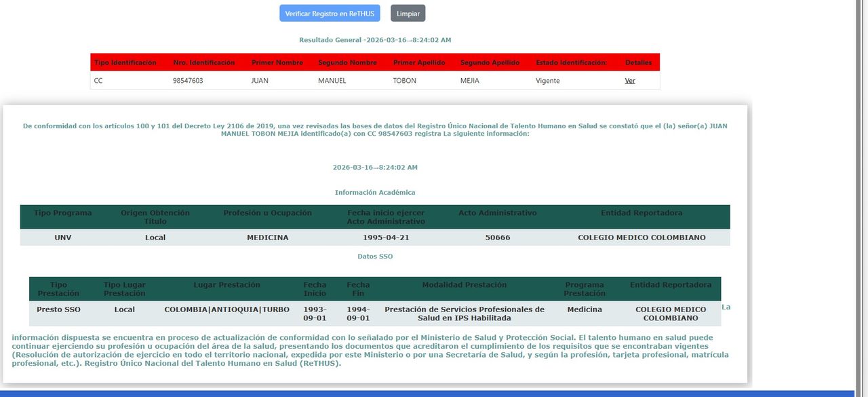This screenshot has height=397, width=868.
Task: Click the identification number 98547603 cell
Action: point(188,81)
